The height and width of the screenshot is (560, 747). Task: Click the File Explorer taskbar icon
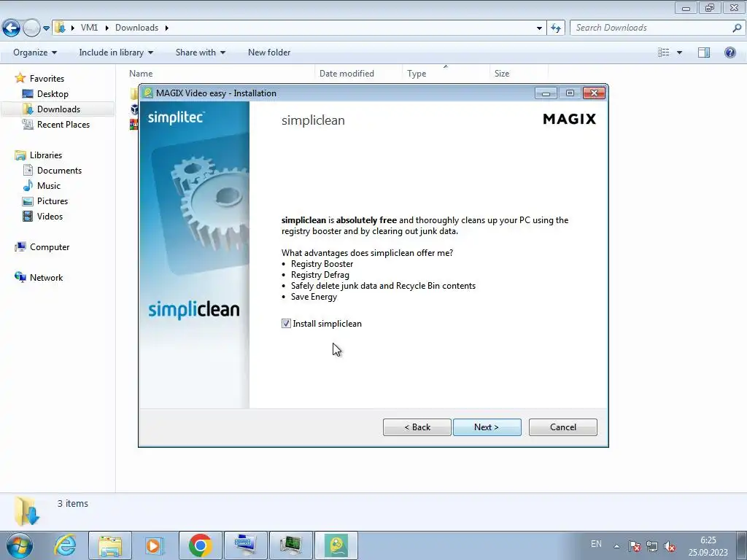(x=110, y=545)
